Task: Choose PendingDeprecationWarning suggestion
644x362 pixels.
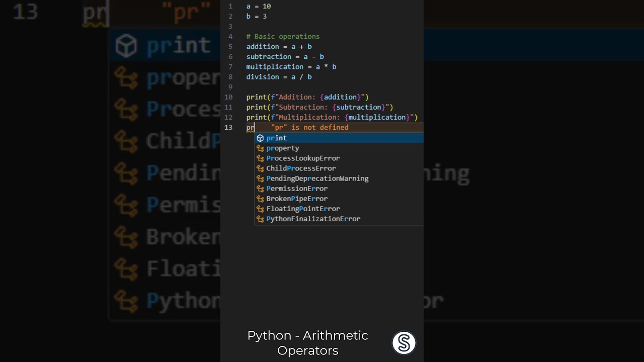Action: point(339,178)
